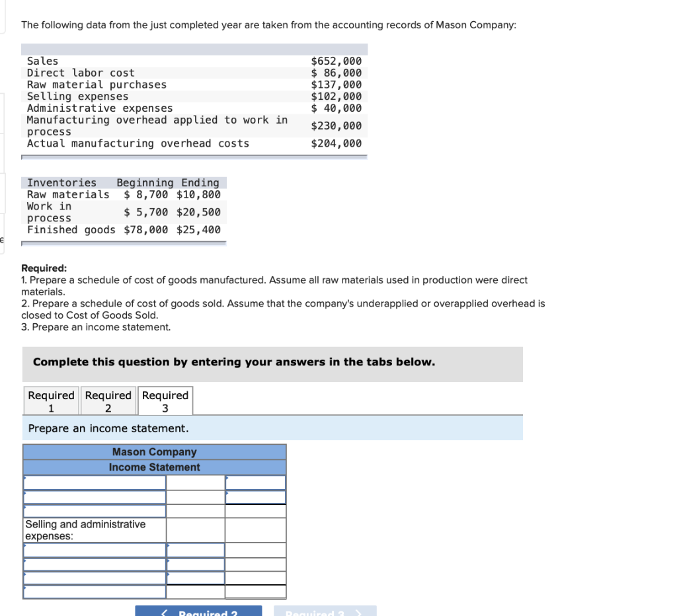Click the Mason Company table header

coord(155,452)
